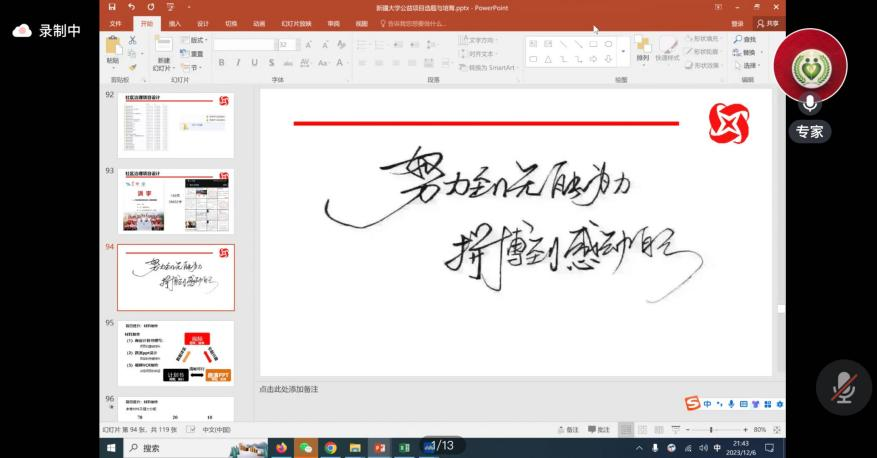Launch Excel from the taskbar
Image resolution: width=877 pixels, height=458 pixels.
pyautogui.click(x=405, y=448)
